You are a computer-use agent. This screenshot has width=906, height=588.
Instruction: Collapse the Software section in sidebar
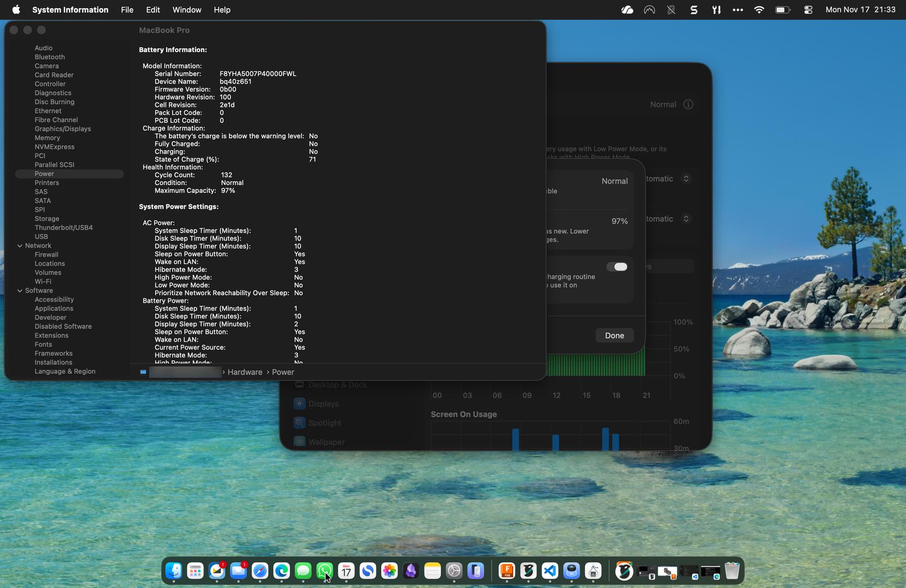[x=20, y=291]
